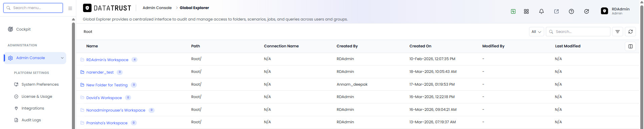Click the Last Modified column header
Screen dimensions: 644x129
click(568, 46)
